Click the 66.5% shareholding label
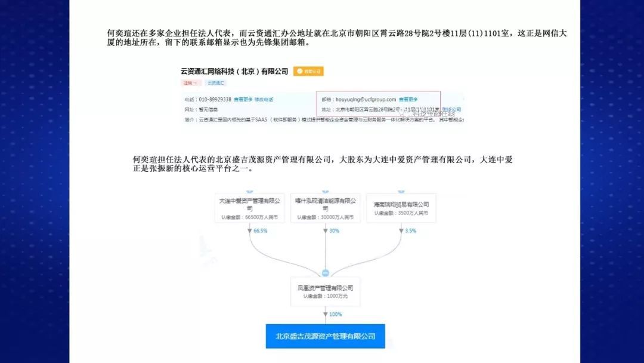 [261, 231]
